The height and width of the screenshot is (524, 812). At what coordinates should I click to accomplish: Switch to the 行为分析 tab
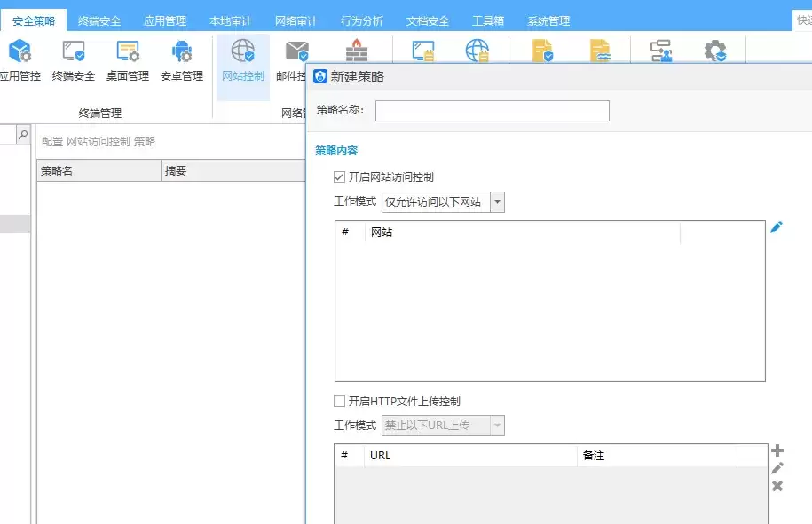(361, 20)
